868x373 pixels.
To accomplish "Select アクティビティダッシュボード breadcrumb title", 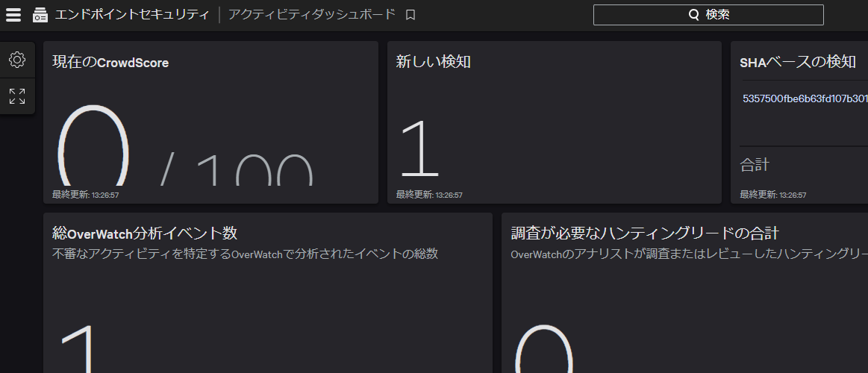I will coord(312,15).
